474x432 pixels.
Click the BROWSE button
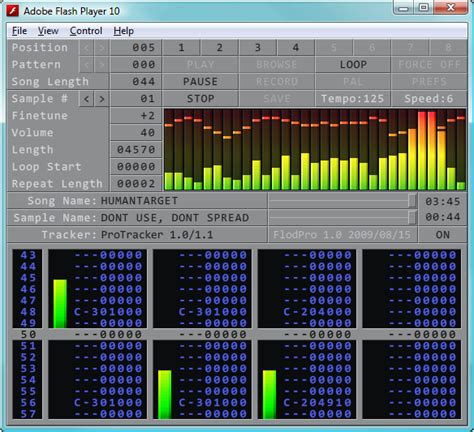(276, 65)
